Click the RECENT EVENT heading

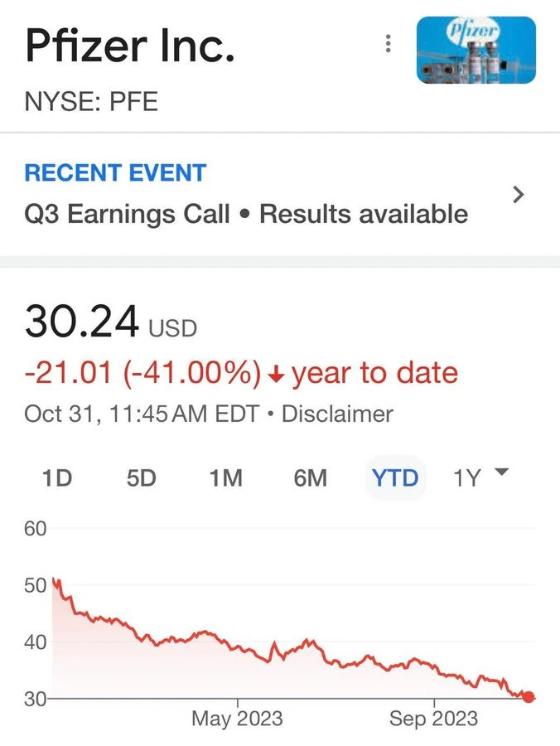(x=115, y=172)
